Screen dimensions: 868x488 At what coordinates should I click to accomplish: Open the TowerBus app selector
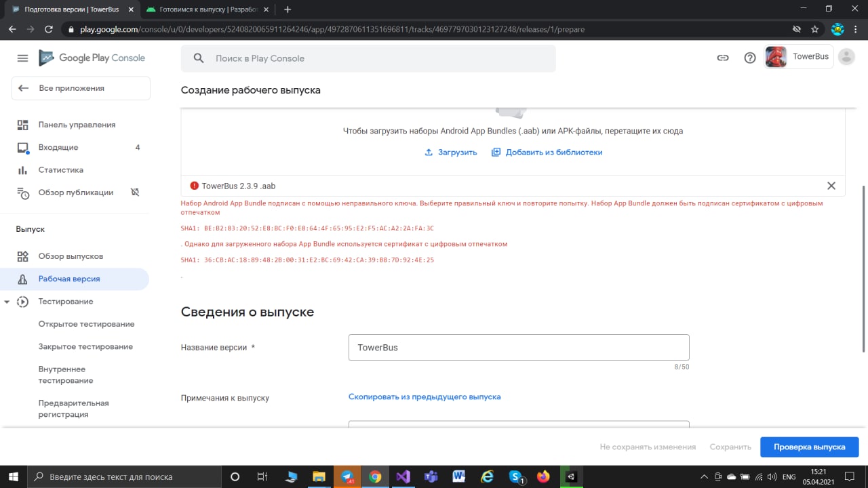tap(799, 57)
